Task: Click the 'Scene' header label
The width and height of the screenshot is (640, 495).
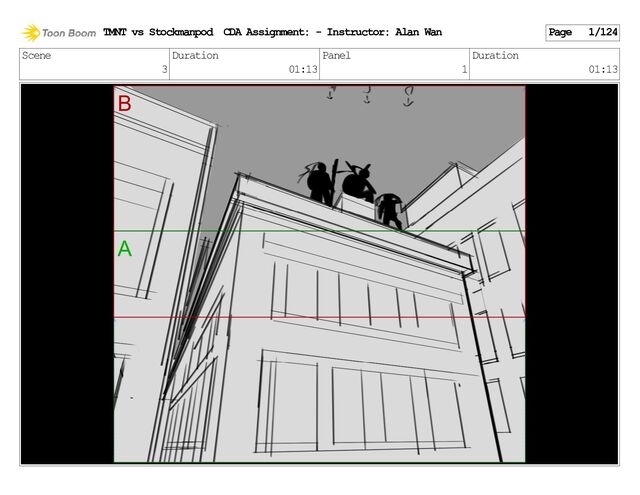Action: (x=36, y=56)
